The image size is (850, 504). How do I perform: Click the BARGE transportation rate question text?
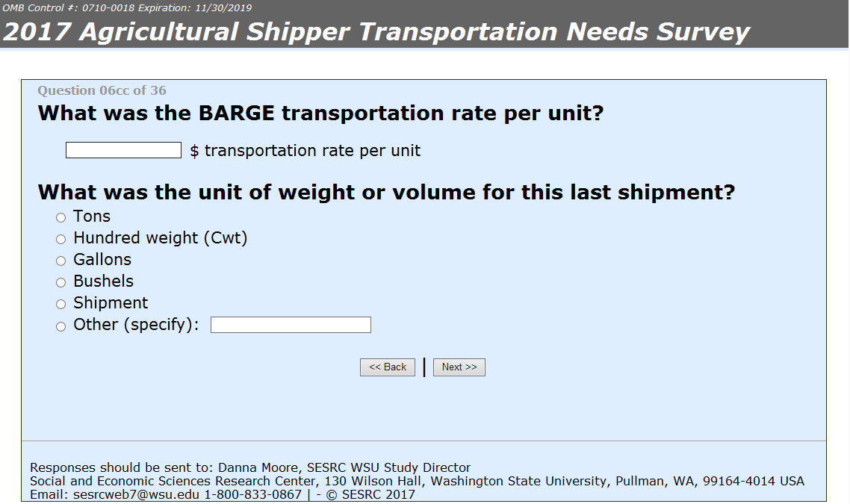point(320,113)
